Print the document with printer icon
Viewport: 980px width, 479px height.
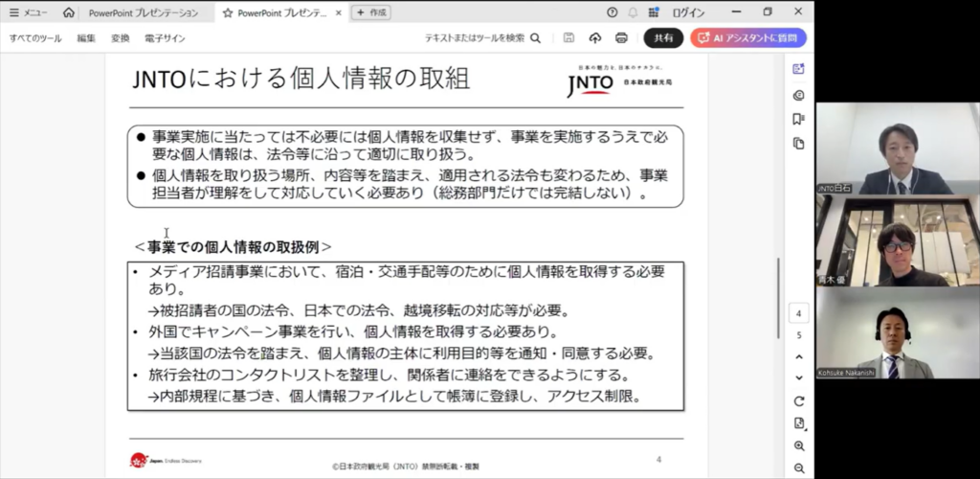pos(621,38)
